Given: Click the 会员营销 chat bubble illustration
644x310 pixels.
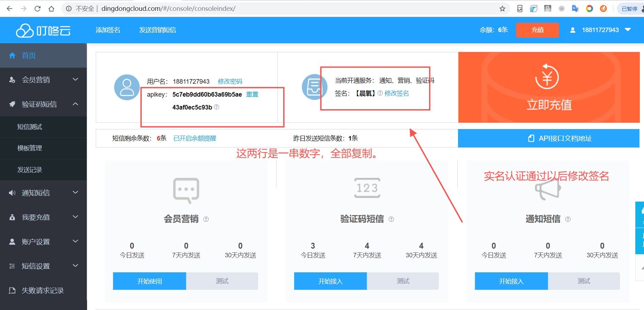Looking at the screenshot, I should click(186, 190).
